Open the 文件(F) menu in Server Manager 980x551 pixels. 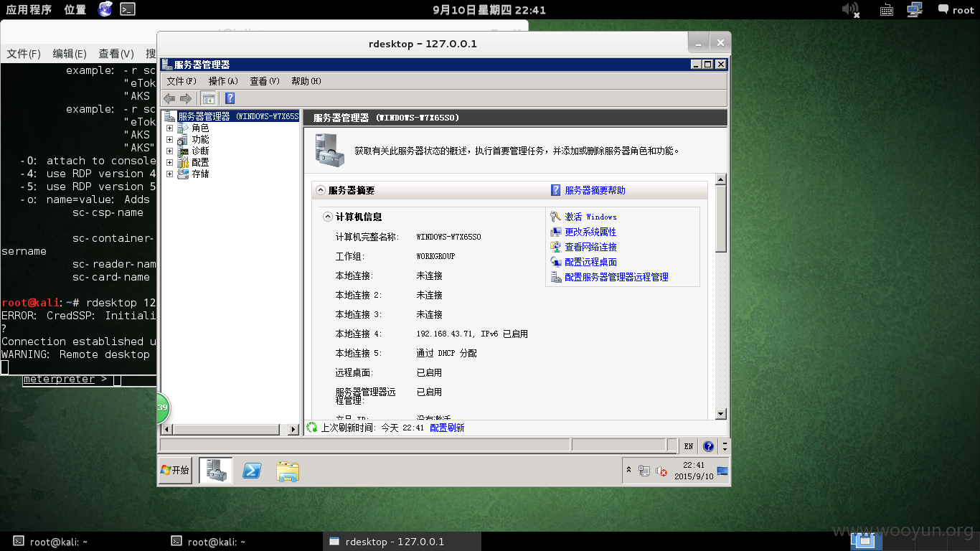coord(181,81)
